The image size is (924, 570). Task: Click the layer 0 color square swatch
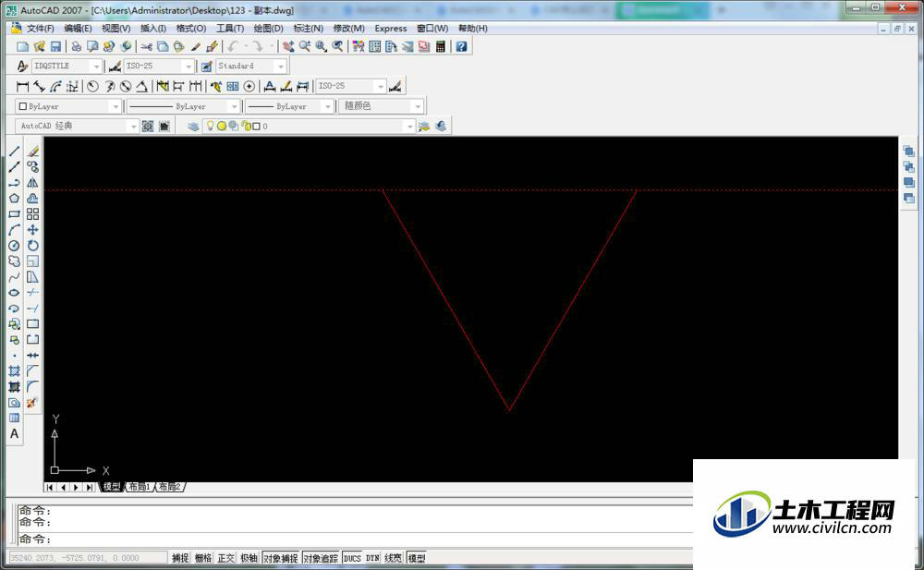pos(256,127)
